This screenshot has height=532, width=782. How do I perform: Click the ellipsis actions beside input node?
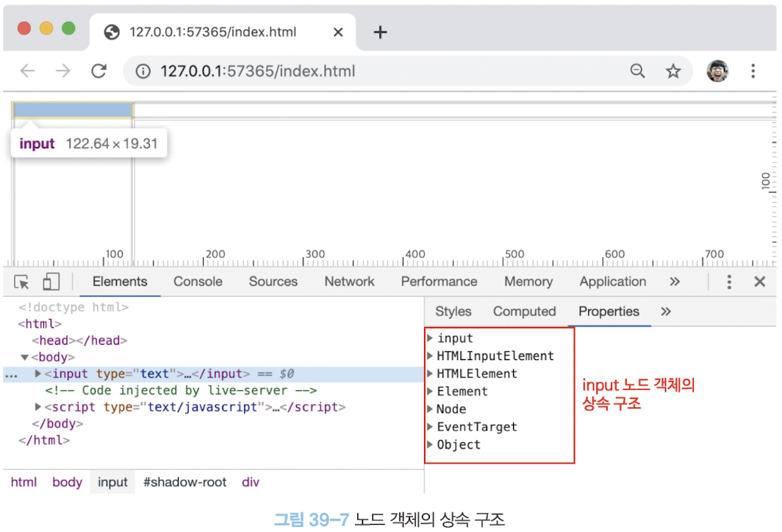click(x=11, y=375)
